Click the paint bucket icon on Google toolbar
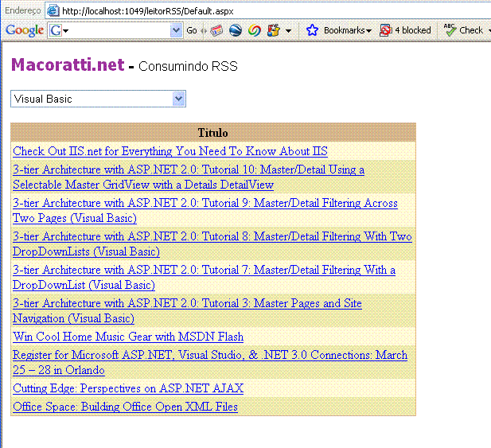The image size is (491, 448). coord(274,30)
